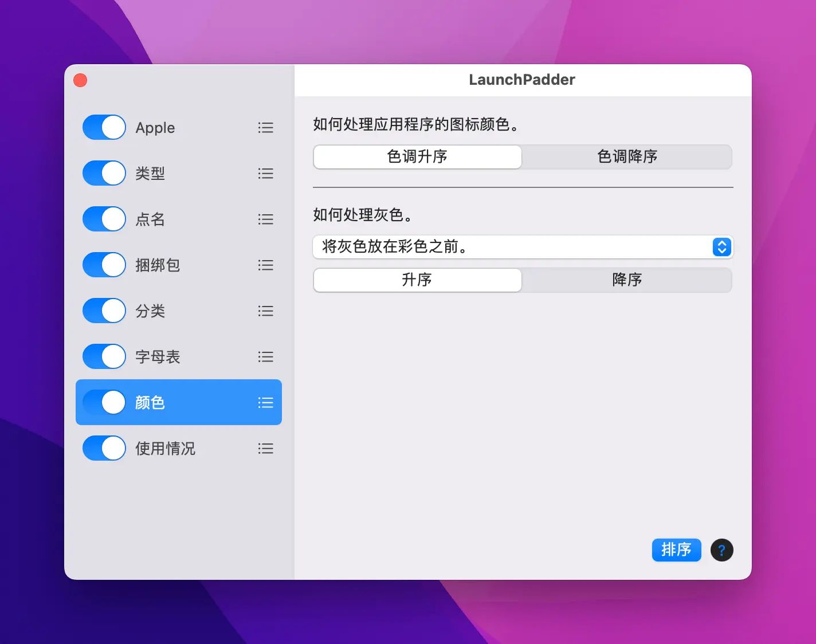Open help with the question mark button
816x644 pixels.
coord(721,550)
